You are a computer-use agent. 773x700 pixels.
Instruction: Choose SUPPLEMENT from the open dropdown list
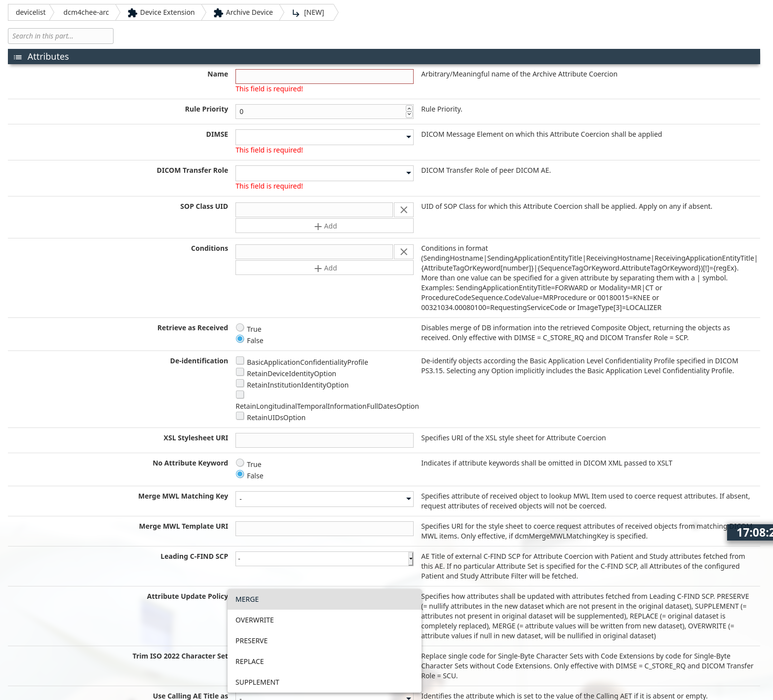tap(257, 682)
